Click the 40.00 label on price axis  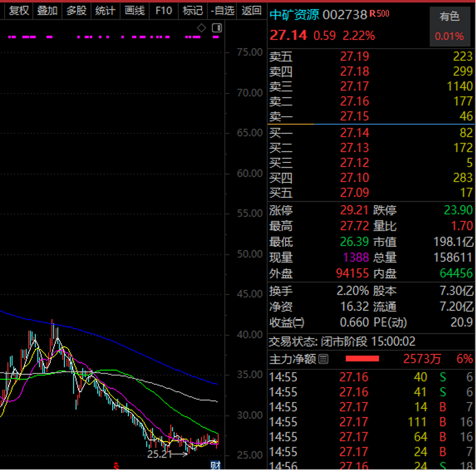[x=249, y=334]
